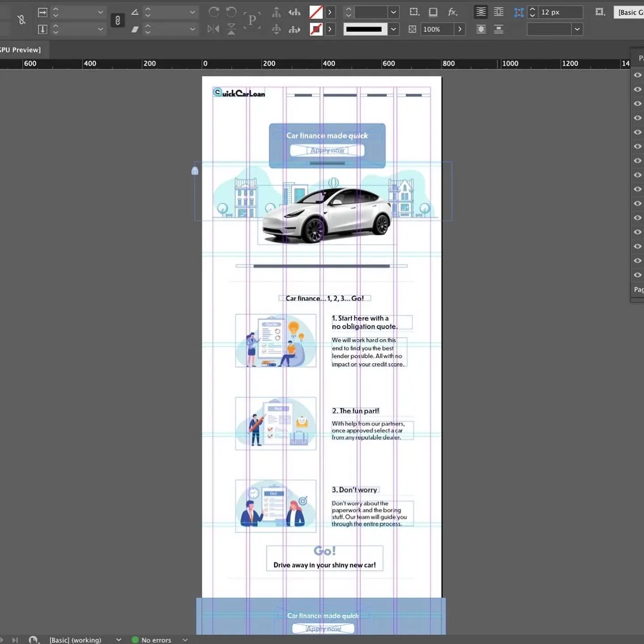Image resolution: width=644 pixels, height=644 pixels.
Task: Select the jump object wrap icon
Action: pos(499,30)
